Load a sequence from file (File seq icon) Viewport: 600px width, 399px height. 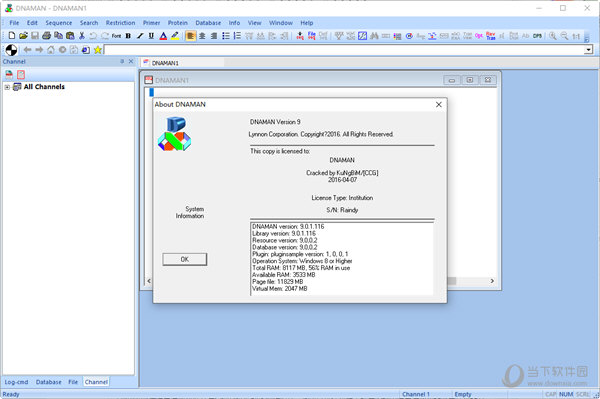click(312, 36)
